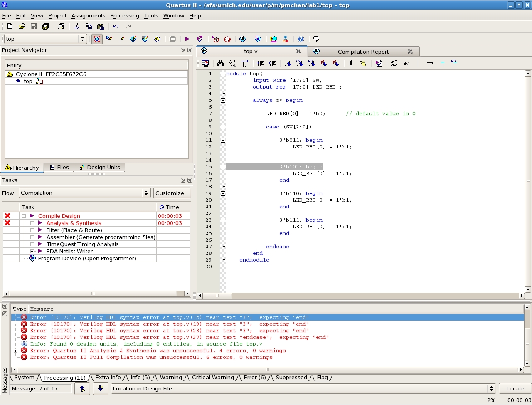Click the Paste clipboard icon
The width and height of the screenshot is (532, 405).
pos(100,26)
